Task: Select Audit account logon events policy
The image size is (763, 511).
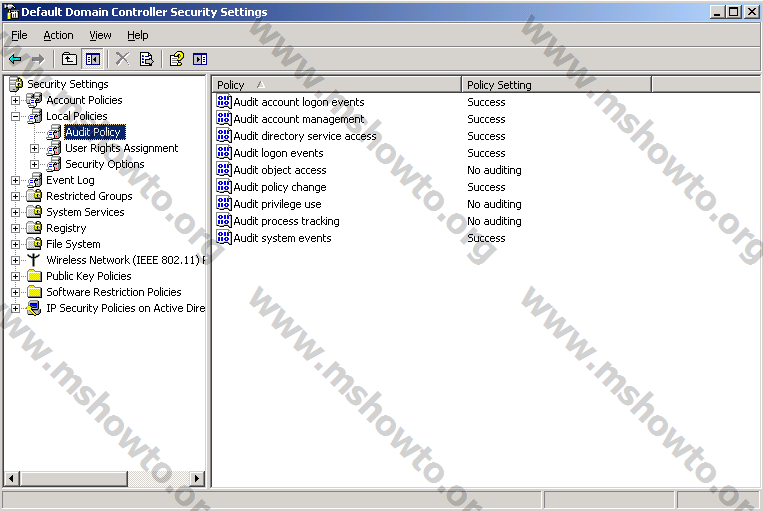Action: [299, 102]
